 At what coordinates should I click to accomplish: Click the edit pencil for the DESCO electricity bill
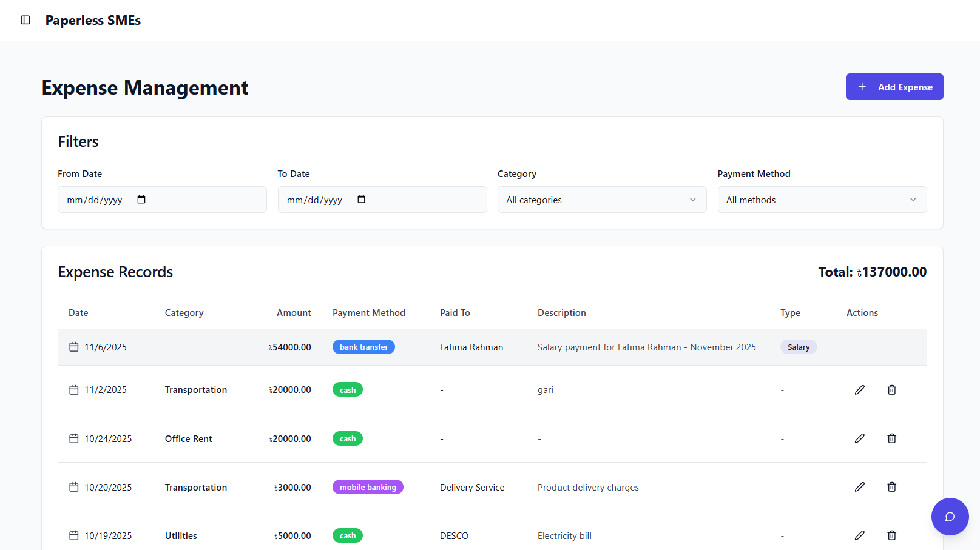(860, 535)
